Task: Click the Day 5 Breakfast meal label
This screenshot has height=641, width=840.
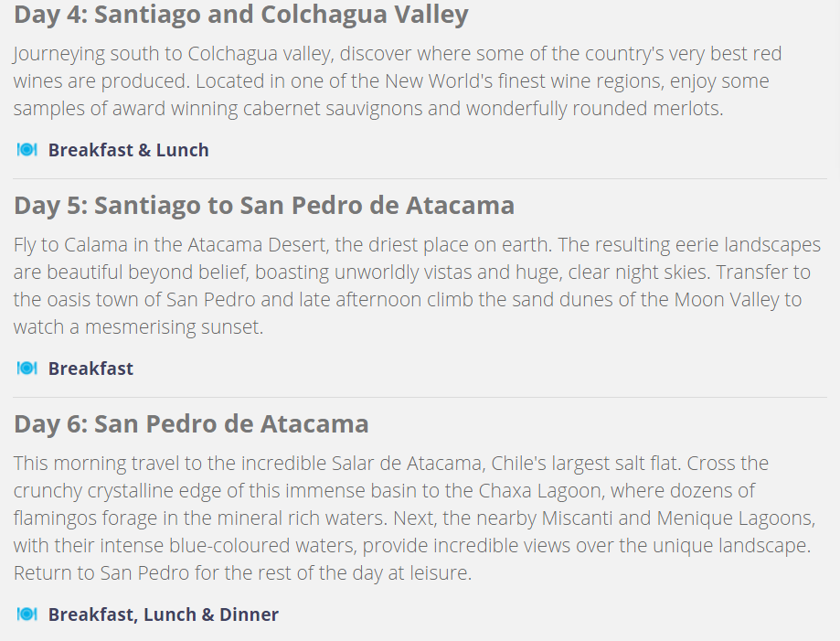Action: click(90, 369)
